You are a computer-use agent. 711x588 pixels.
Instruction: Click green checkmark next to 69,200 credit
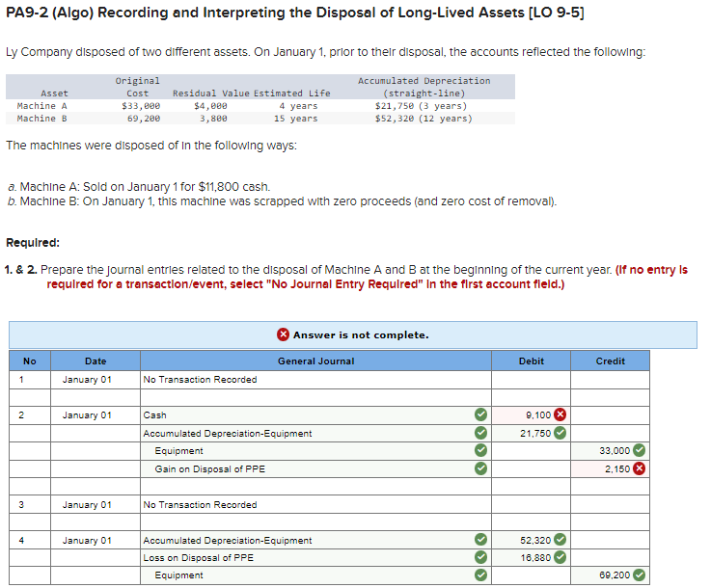click(x=639, y=575)
